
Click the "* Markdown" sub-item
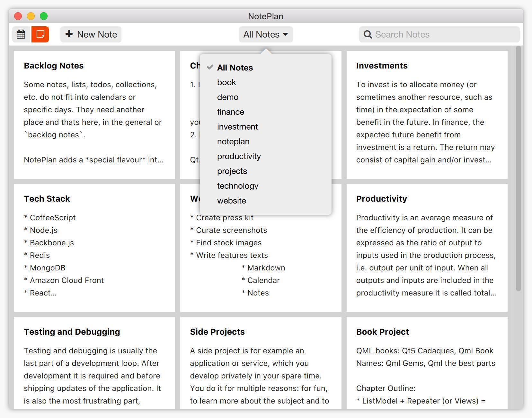(x=263, y=268)
